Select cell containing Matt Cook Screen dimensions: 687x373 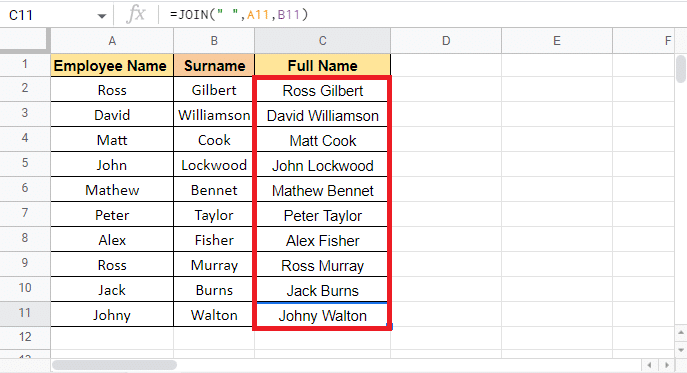(x=322, y=140)
